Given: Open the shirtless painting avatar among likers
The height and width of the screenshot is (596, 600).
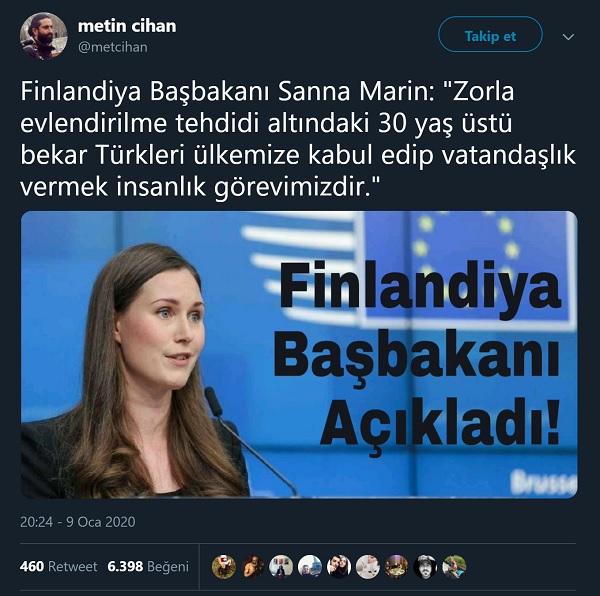Looking at the screenshot, I should (x=253, y=567).
